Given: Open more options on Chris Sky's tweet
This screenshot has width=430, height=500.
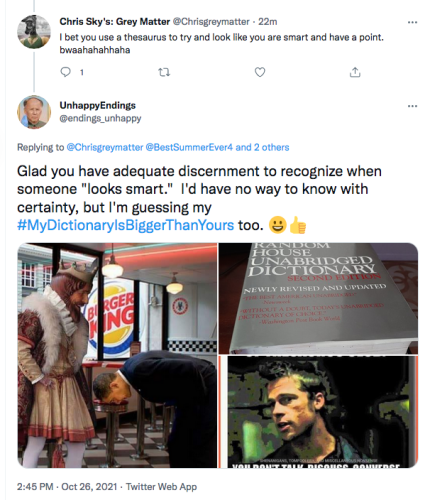Looking at the screenshot, I should coord(412,22).
